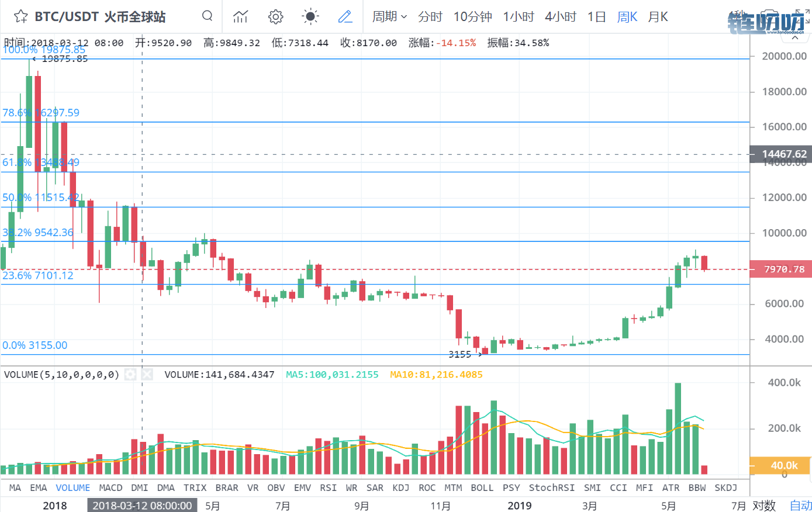
Task: Open VOLUME indicator settings gear
Action: pos(131,375)
